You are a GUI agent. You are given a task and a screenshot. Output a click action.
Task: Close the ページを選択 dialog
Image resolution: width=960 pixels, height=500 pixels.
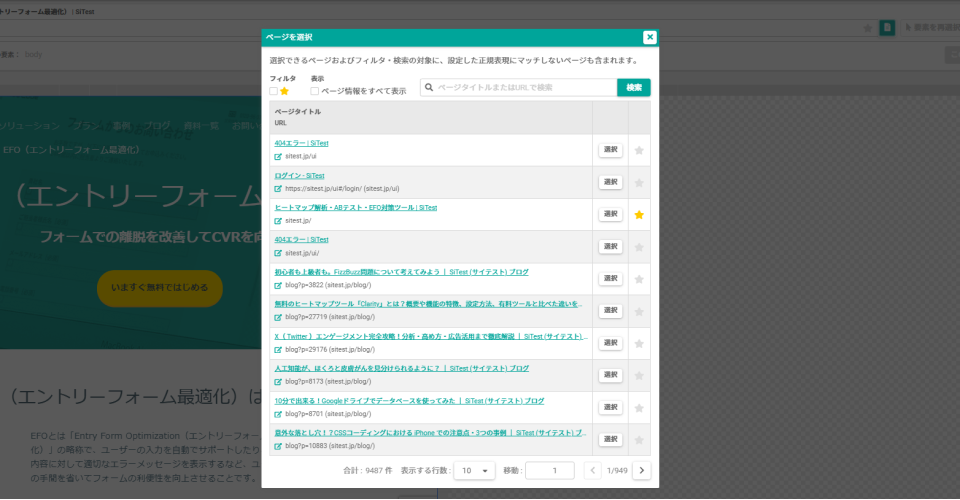(x=650, y=37)
